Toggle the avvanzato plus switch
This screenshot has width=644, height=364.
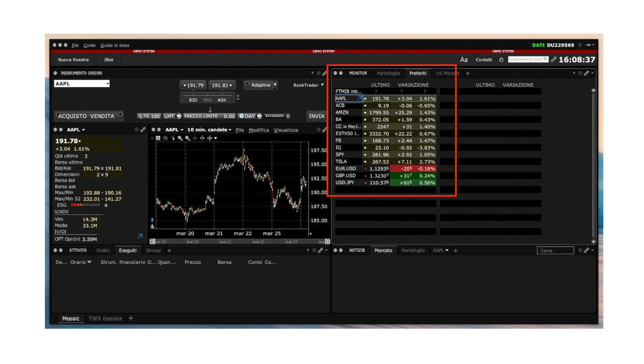tap(288, 116)
